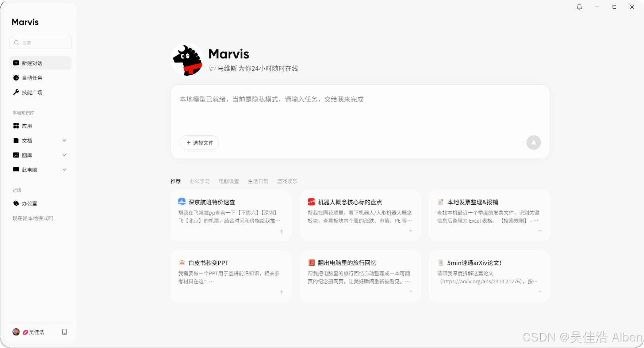Click the 应用 grid icon
Screen dimensions: 644x348
click(x=16, y=126)
